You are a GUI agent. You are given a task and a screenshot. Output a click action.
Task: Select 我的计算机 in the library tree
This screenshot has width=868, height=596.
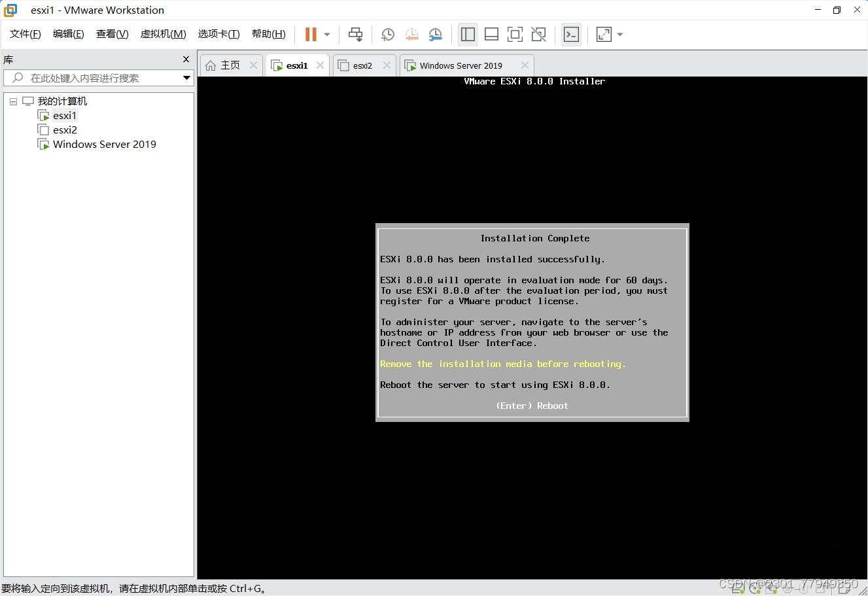[62, 101]
